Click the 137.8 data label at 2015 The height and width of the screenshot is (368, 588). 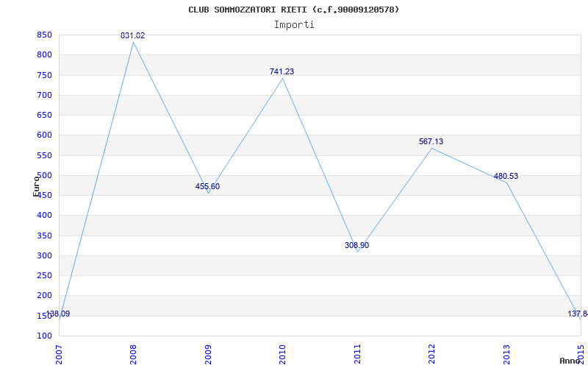pos(578,314)
